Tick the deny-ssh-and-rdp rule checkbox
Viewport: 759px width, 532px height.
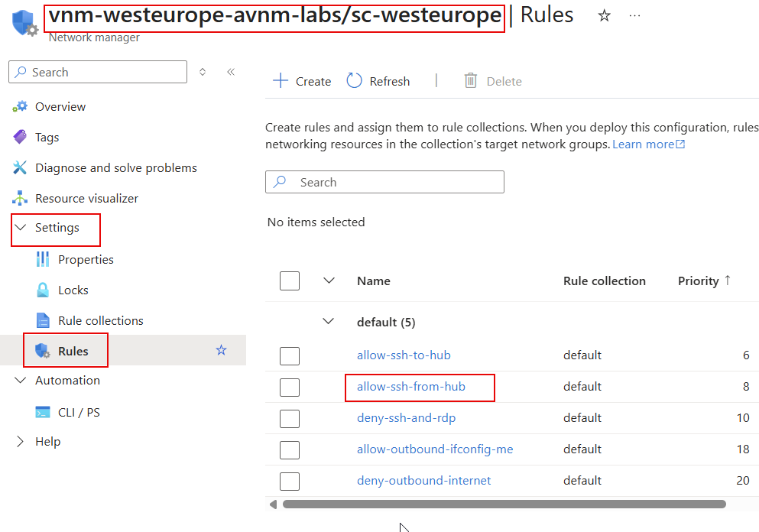coord(290,418)
